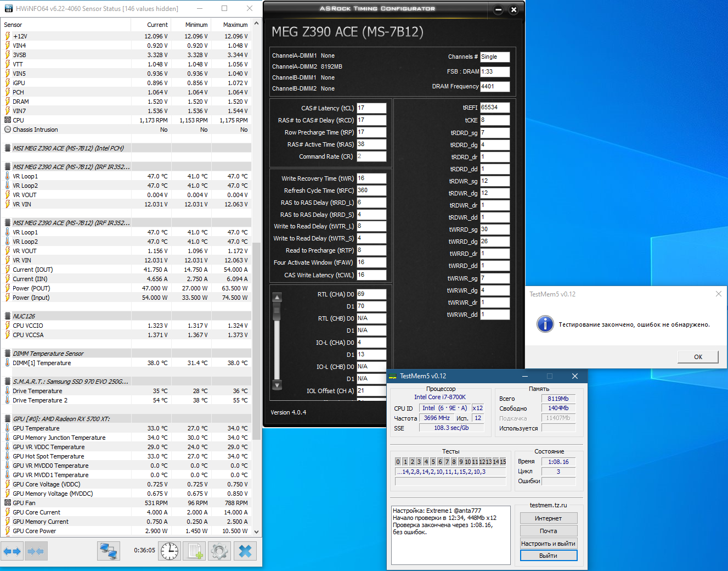Click test number 15 box in TestMem5
The width and height of the screenshot is (728, 571).
pyautogui.click(x=503, y=462)
